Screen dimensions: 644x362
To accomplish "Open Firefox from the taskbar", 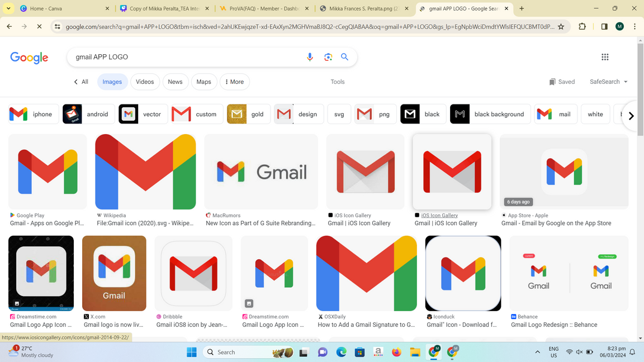I will point(396,352).
